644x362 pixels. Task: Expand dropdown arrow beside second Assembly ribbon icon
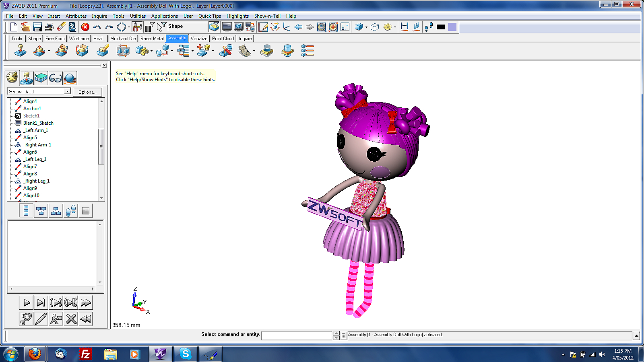pos(49,51)
